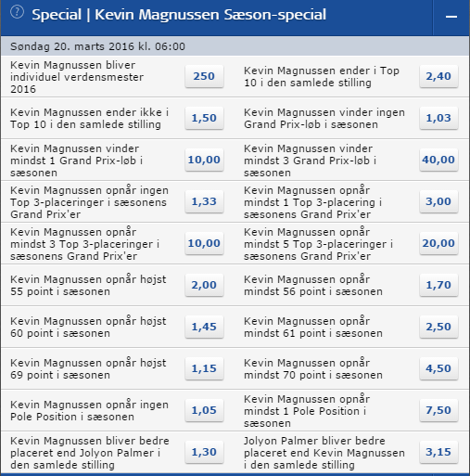The image size is (470, 476).
Task: Choose 1,50 odds for not Top 10
Action: click(204, 118)
